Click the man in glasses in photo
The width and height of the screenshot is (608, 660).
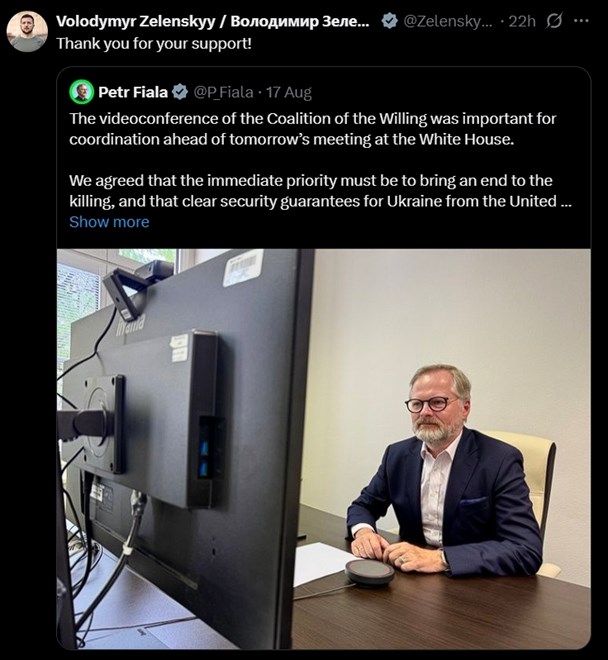[x=444, y=470]
